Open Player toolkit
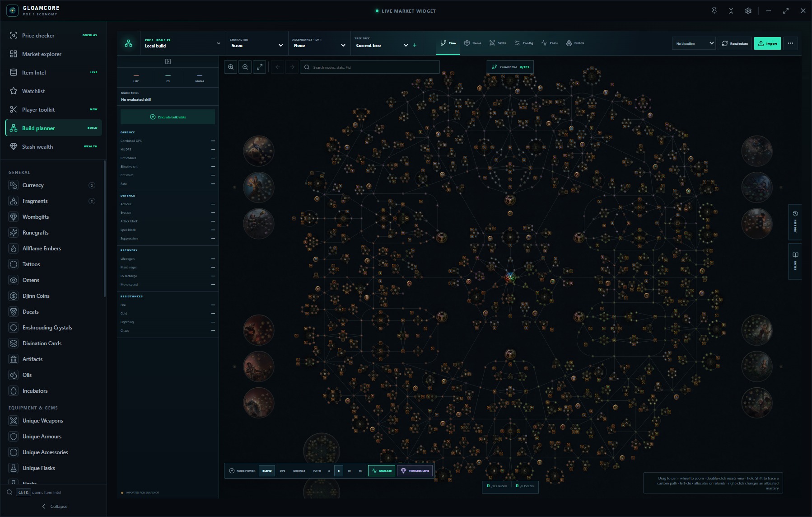The width and height of the screenshot is (812, 517). click(x=53, y=109)
